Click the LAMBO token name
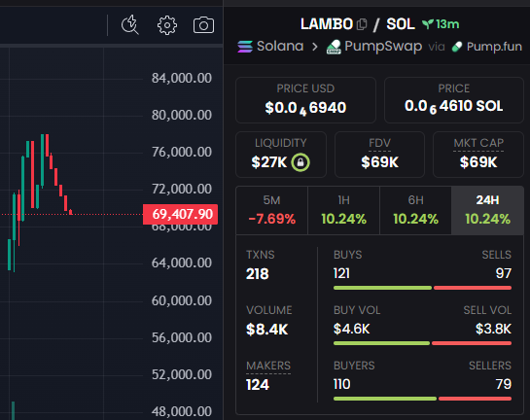This screenshot has width=530, height=420. point(327,24)
